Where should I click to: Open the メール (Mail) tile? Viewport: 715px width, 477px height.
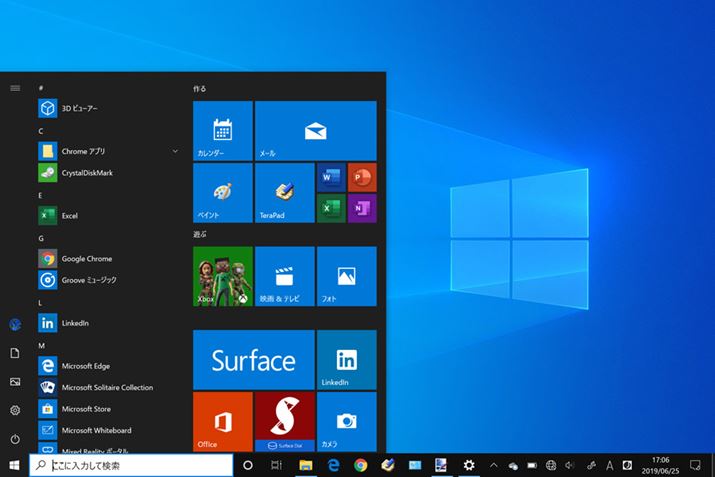315,130
